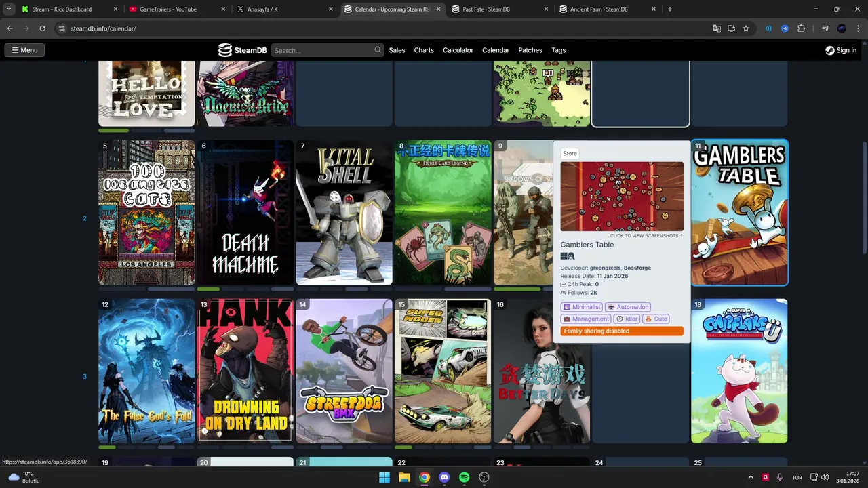Image resolution: width=868 pixels, height=488 pixels.
Task: Click the Gamblers Table title in popup
Action: click(x=587, y=245)
